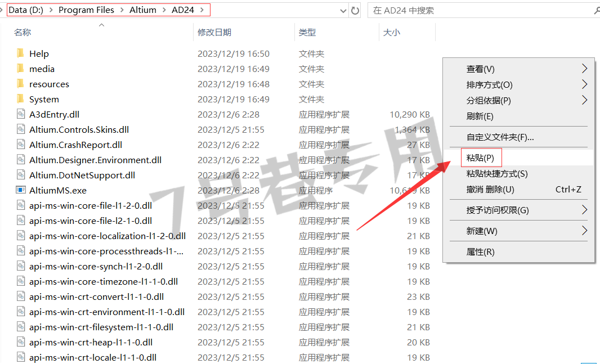600x364 pixels.
Task: Sort by the 类型 column header
Action: pos(307,33)
